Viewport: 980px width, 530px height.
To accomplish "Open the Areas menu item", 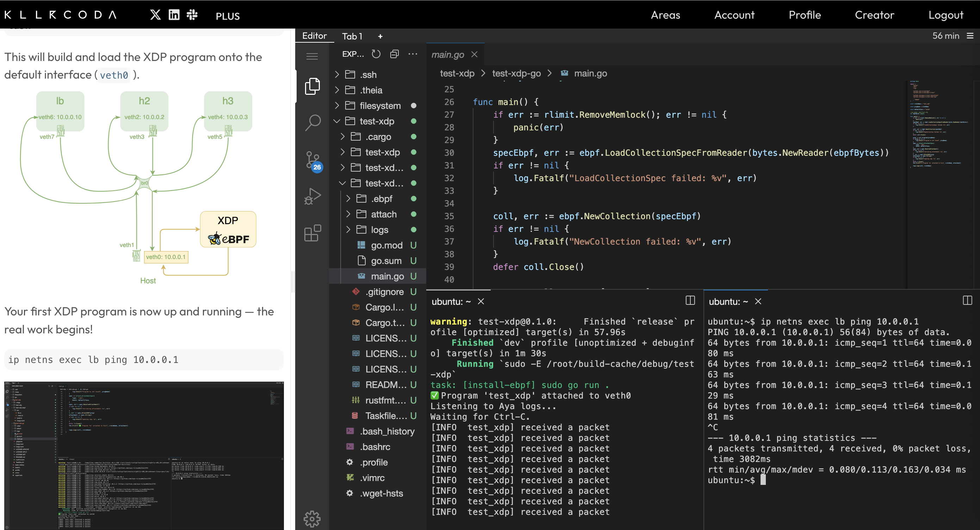I will tap(665, 15).
